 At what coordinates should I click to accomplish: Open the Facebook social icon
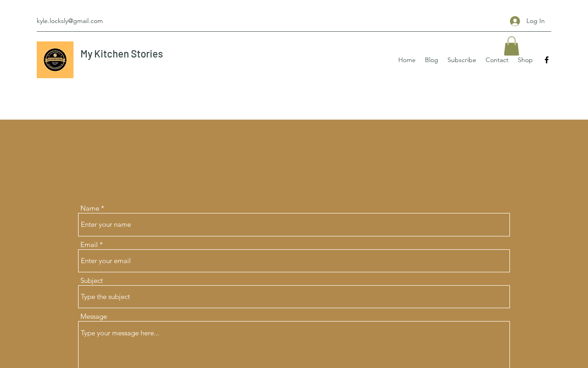[x=547, y=60]
